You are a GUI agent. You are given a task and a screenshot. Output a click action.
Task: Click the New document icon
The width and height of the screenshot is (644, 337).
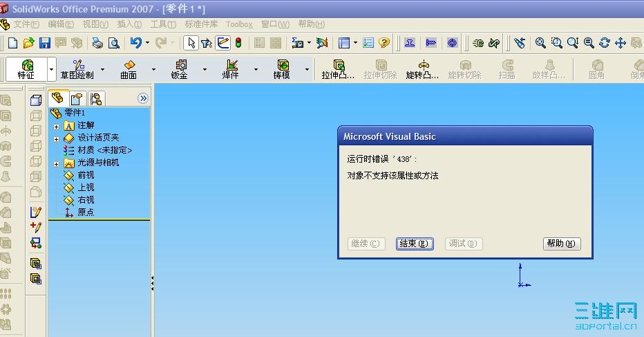point(12,43)
